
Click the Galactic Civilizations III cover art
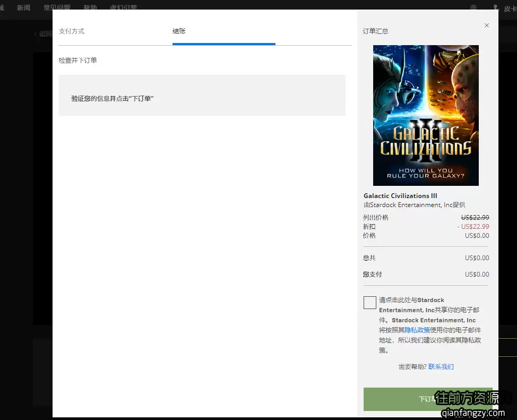click(426, 115)
